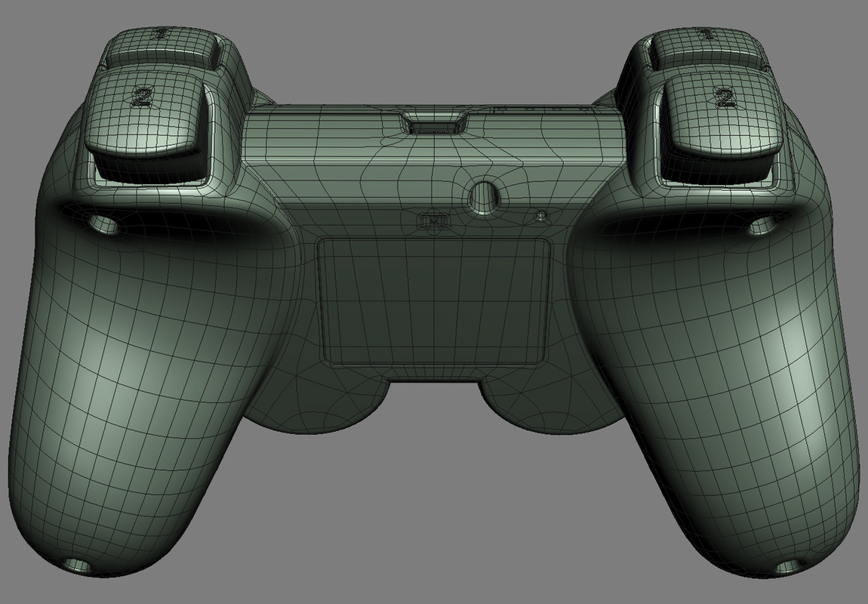Click the embossed manufacturer logo on the back

(434, 220)
